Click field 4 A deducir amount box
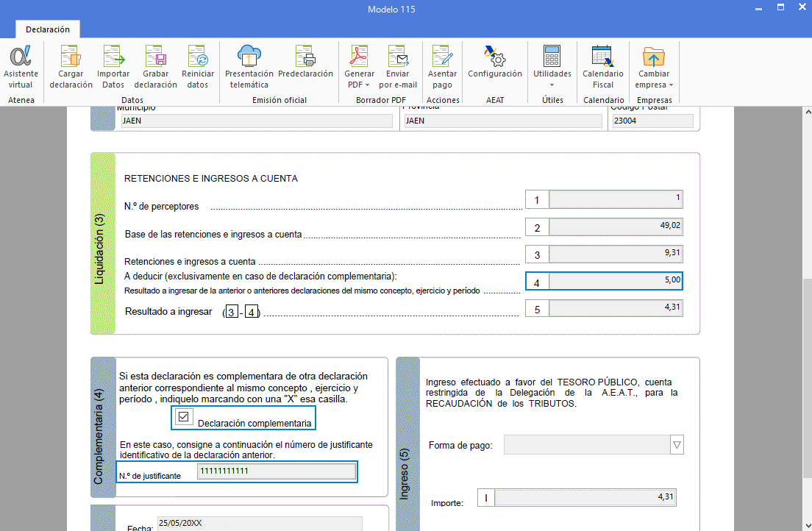The height and width of the screenshot is (531, 812). (616, 280)
